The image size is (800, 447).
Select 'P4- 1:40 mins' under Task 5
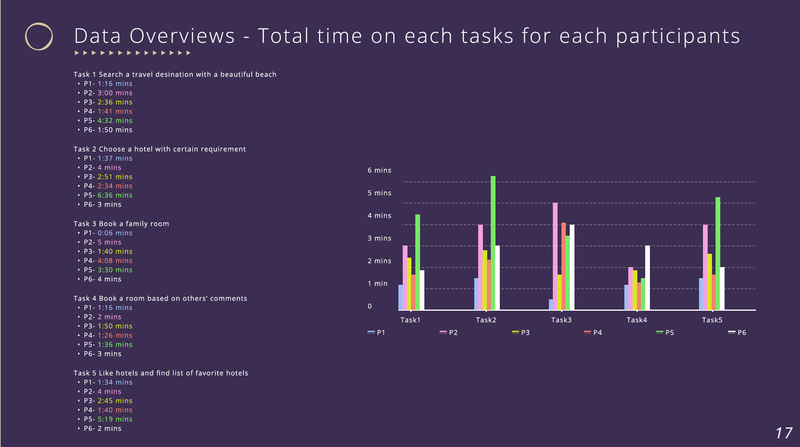108,410
